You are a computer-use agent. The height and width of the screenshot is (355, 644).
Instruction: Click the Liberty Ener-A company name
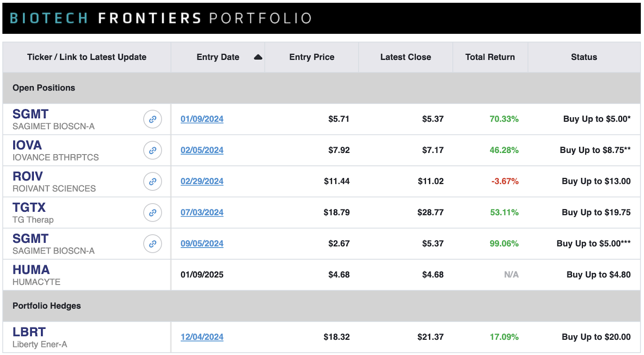point(40,345)
